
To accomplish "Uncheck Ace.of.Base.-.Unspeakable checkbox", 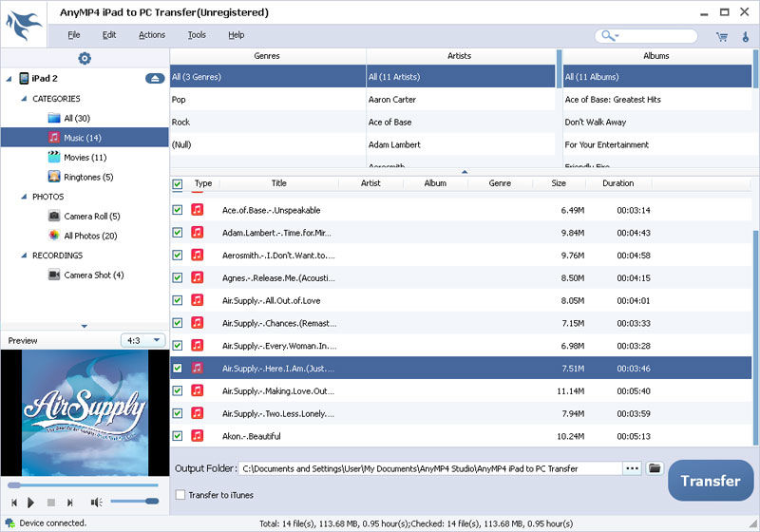I will [178, 210].
